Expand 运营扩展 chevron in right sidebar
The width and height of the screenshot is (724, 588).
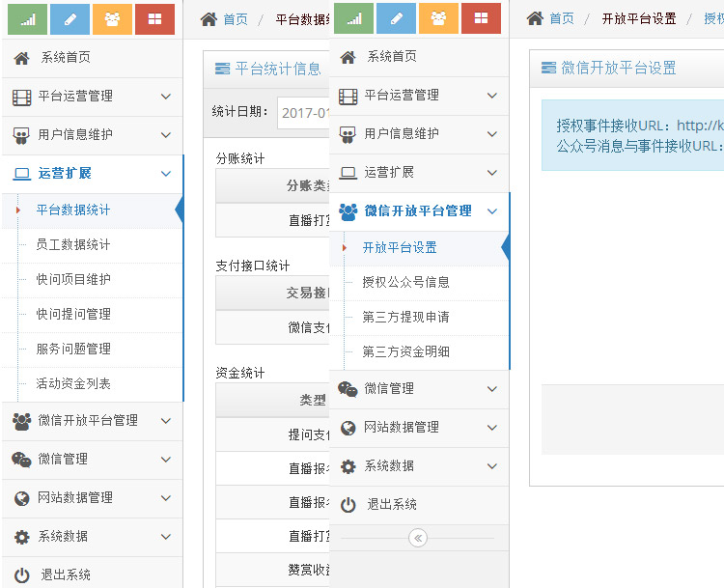point(492,173)
